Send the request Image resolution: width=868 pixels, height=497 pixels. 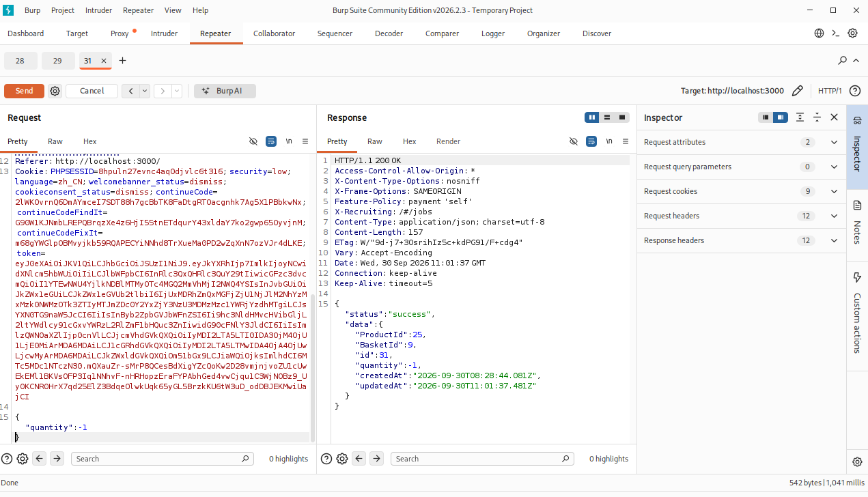(x=24, y=91)
